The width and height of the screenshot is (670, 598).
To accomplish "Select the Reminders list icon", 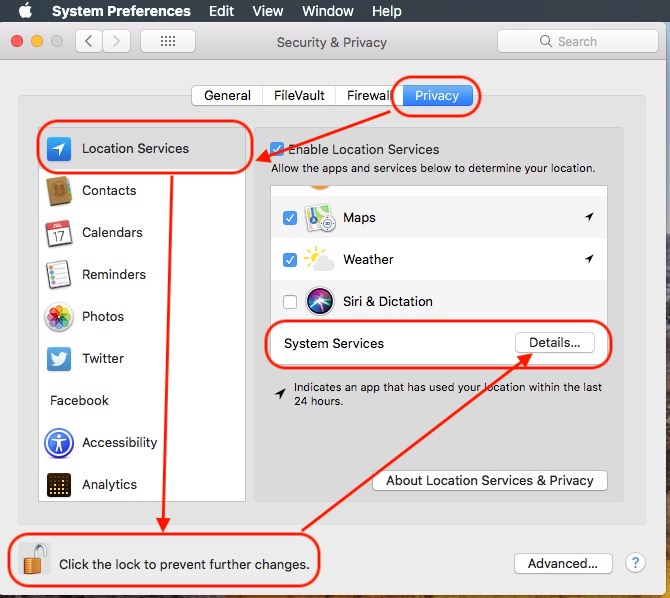I will pyautogui.click(x=59, y=274).
